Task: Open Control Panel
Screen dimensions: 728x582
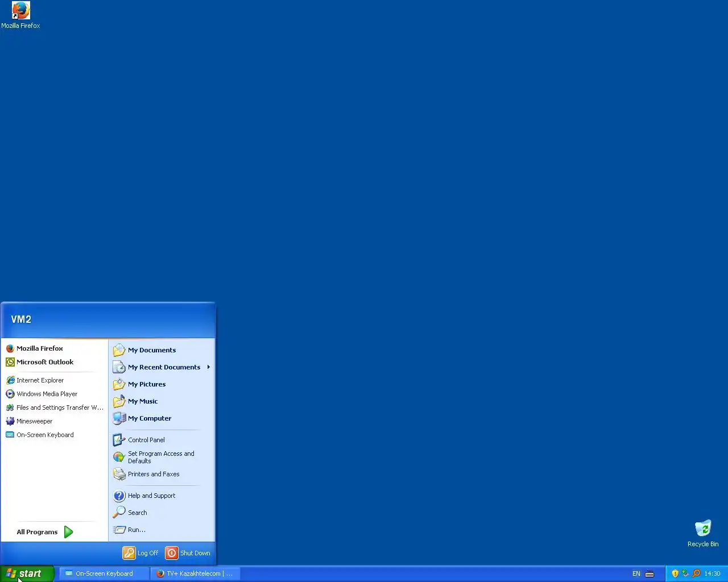Action: pyautogui.click(x=162, y=440)
